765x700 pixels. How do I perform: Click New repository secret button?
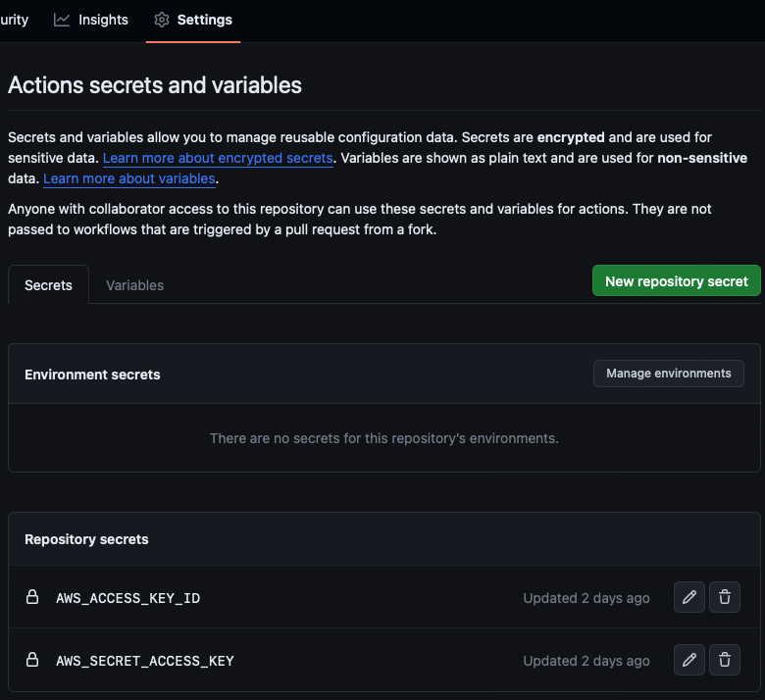(676, 280)
